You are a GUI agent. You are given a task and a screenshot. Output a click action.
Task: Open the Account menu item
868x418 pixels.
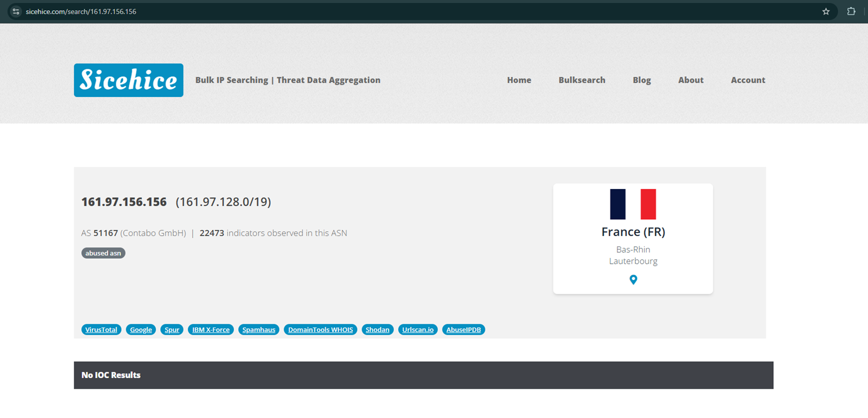(748, 80)
